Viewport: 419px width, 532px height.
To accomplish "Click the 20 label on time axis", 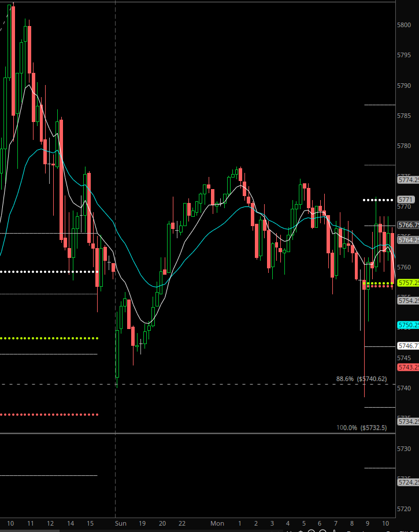I will (162, 523).
